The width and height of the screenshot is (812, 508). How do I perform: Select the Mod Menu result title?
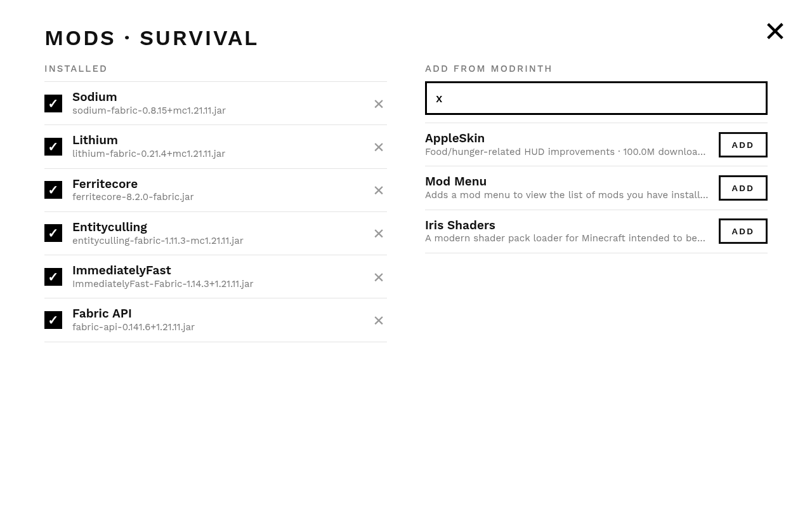455,182
